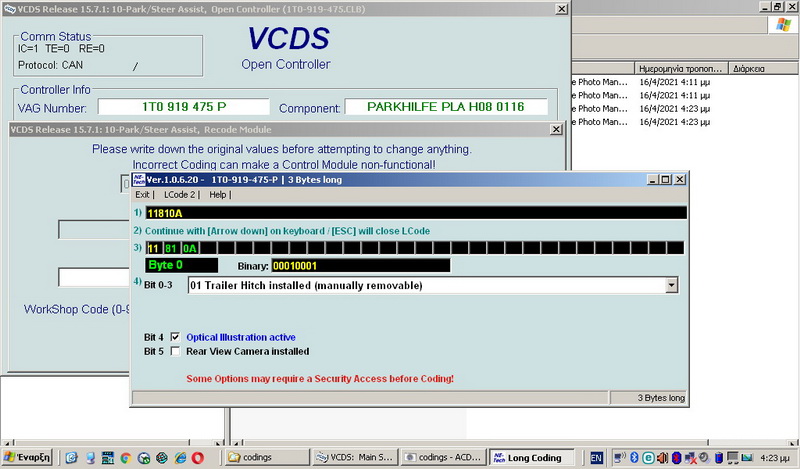Click the landscape picture tray icon
Screen dimensions: 800x469
click(747, 457)
